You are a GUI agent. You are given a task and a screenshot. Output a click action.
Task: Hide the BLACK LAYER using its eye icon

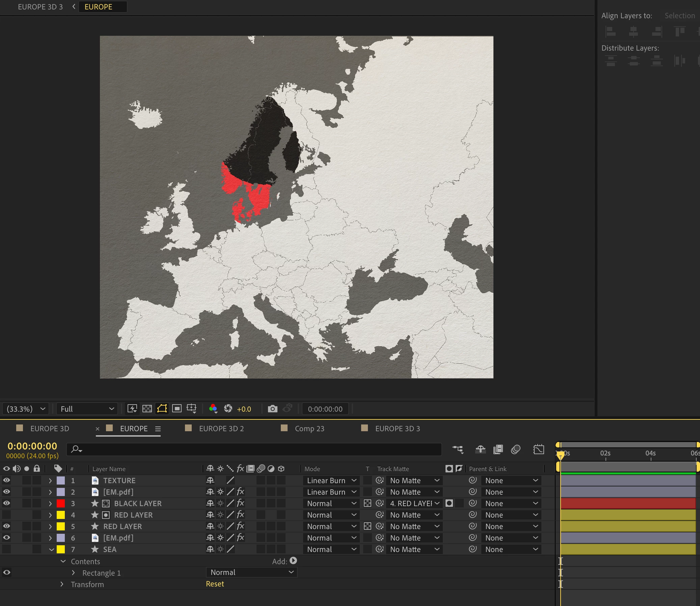tap(6, 503)
